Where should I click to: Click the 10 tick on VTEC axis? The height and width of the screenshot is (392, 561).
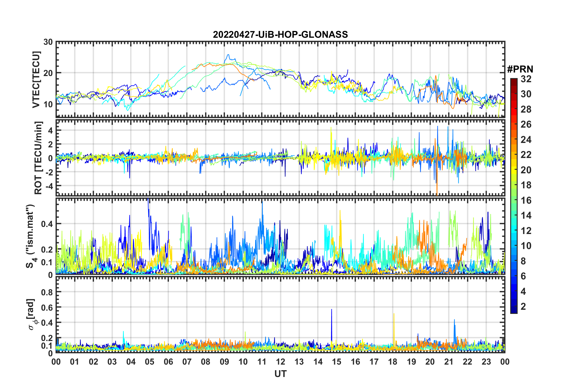(x=48, y=104)
